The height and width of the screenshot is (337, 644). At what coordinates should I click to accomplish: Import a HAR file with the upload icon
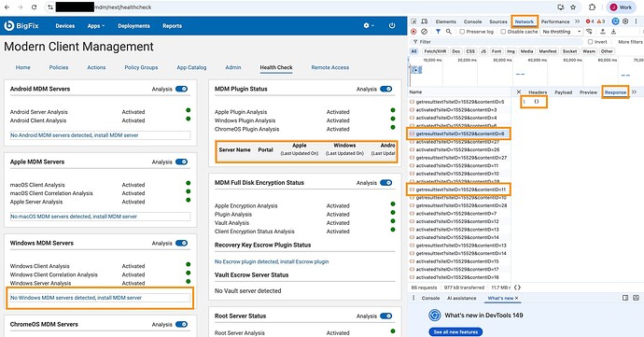[x=603, y=32]
